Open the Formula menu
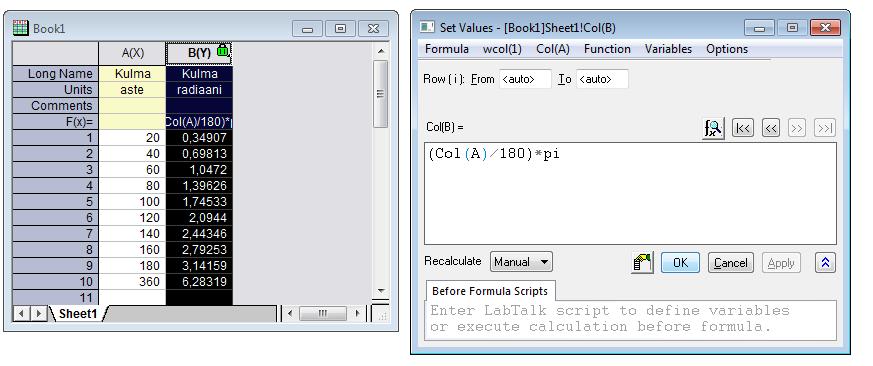Viewport: 873px width, 366px height. click(447, 49)
